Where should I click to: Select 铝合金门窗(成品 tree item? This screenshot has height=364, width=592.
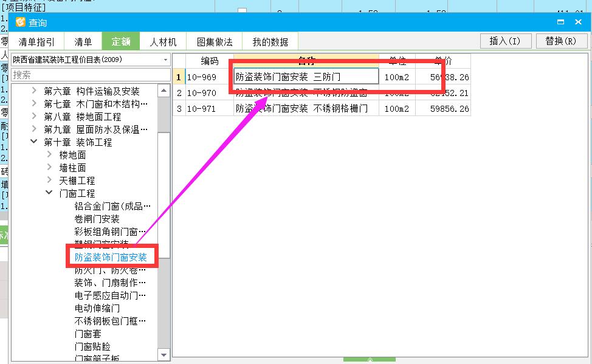[x=112, y=206]
